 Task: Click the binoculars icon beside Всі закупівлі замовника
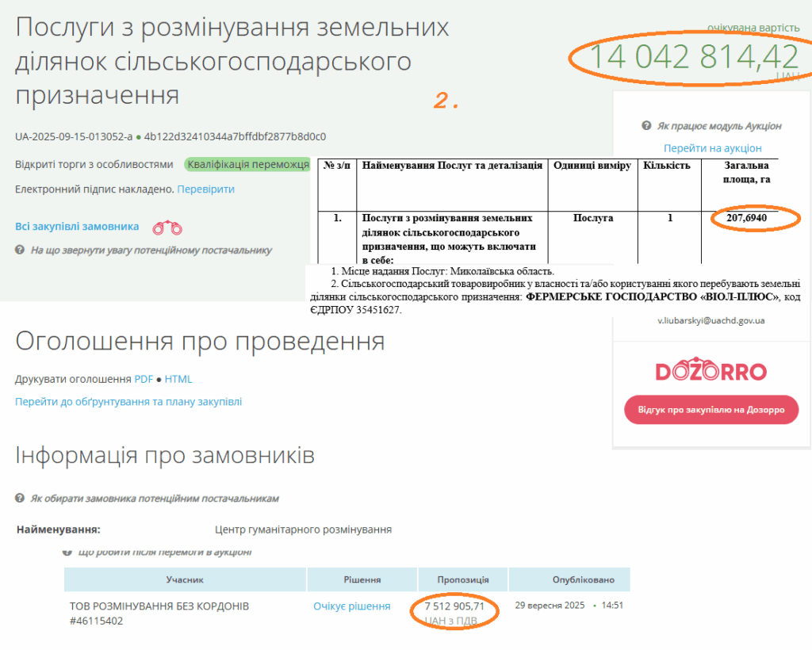[x=167, y=227]
